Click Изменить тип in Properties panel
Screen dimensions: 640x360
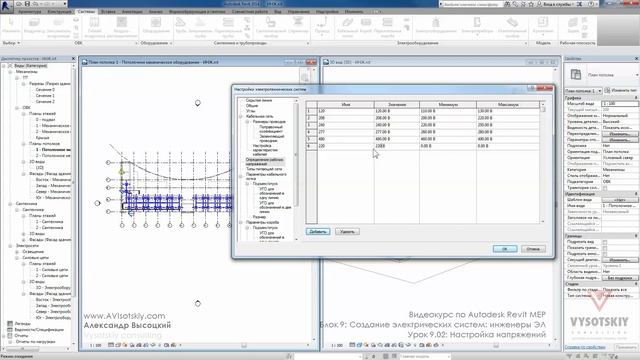621,91
